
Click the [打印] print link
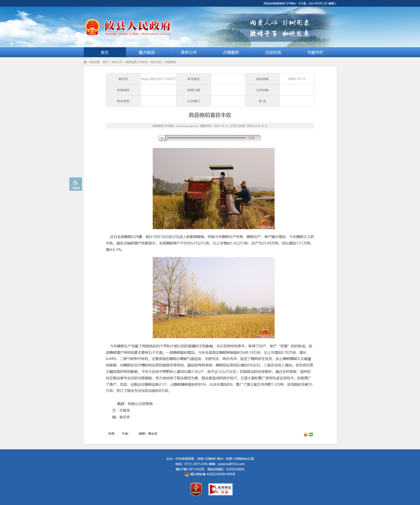233,126
